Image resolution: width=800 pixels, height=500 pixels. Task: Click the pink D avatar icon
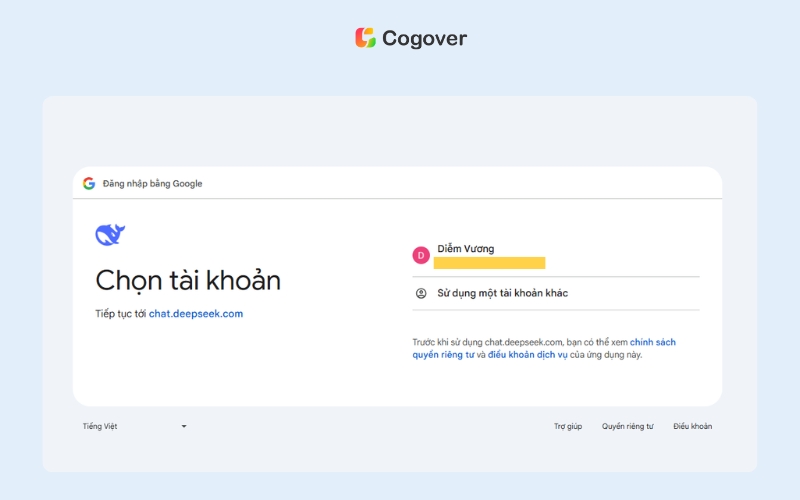pyautogui.click(x=421, y=255)
